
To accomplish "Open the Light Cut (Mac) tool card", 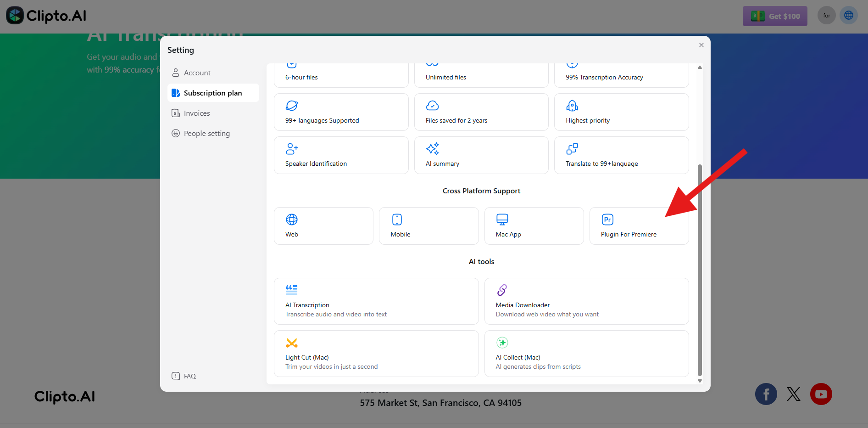I will click(376, 354).
